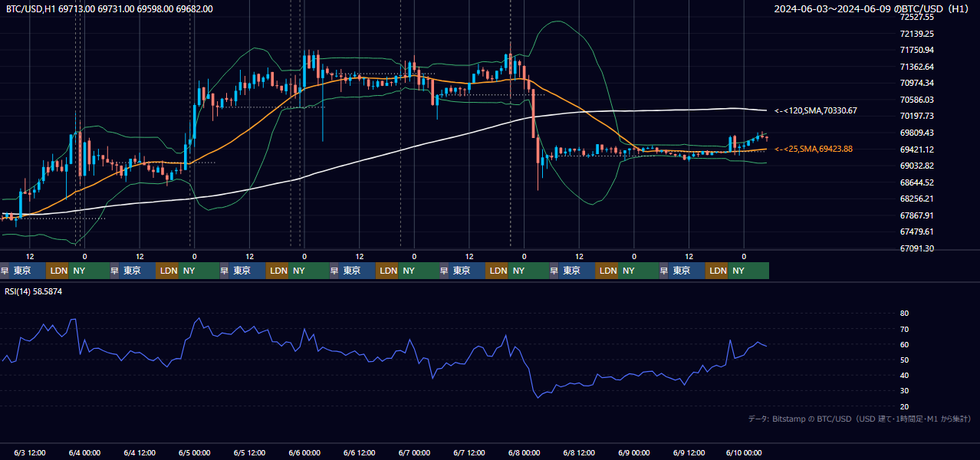Click RSI scale value 70
980x460 pixels.
905,329
